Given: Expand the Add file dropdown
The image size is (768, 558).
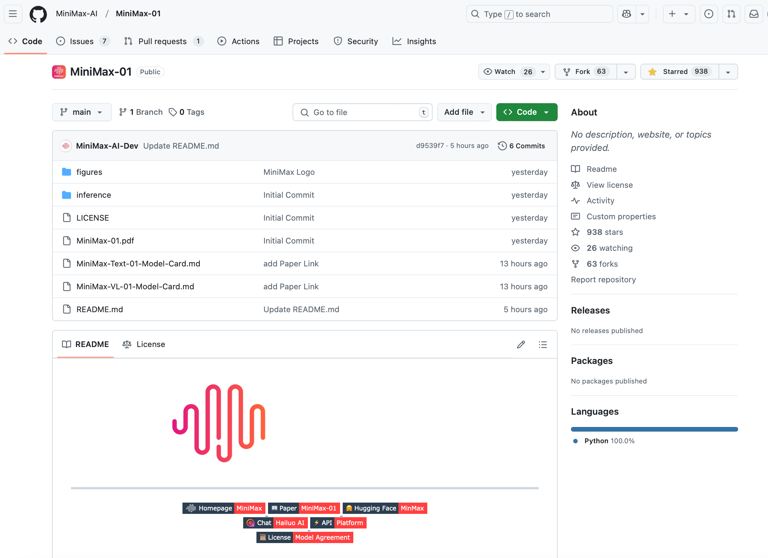Looking at the screenshot, I should tap(464, 112).
